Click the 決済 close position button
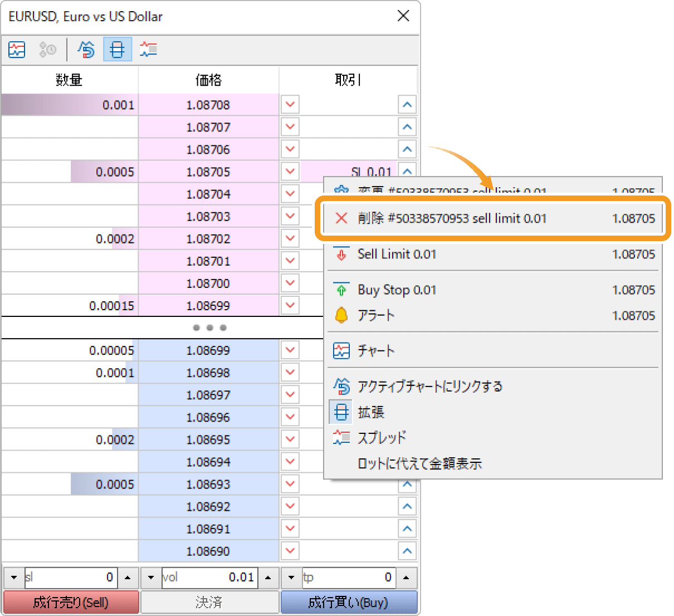 [209, 602]
